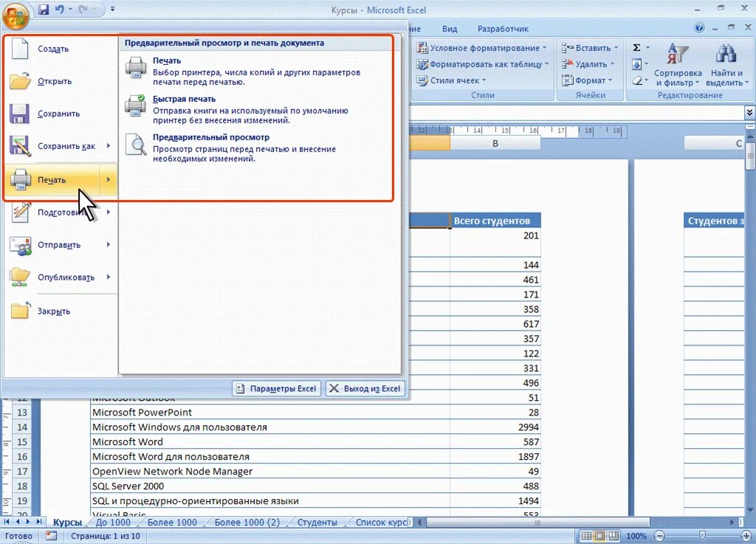Switch to Более 1000 sheet tab
Image resolution: width=756 pixels, height=544 pixels.
click(172, 523)
